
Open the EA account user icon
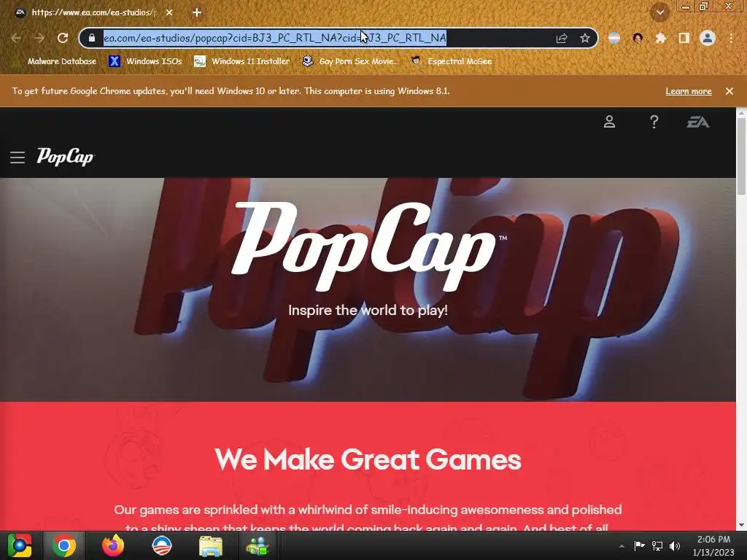coord(609,122)
